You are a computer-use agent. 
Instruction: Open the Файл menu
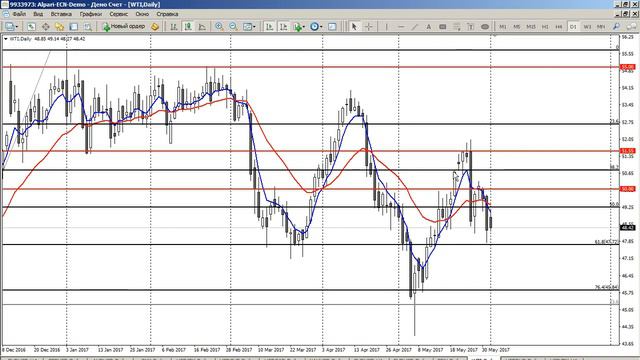coord(19,14)
